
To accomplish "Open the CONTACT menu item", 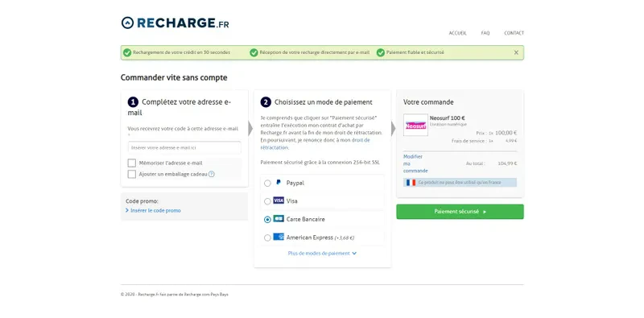I will [514, 33].
